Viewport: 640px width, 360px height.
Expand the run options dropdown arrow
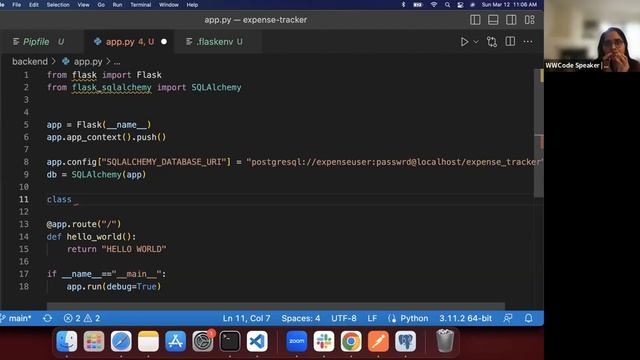coord(476,42)
